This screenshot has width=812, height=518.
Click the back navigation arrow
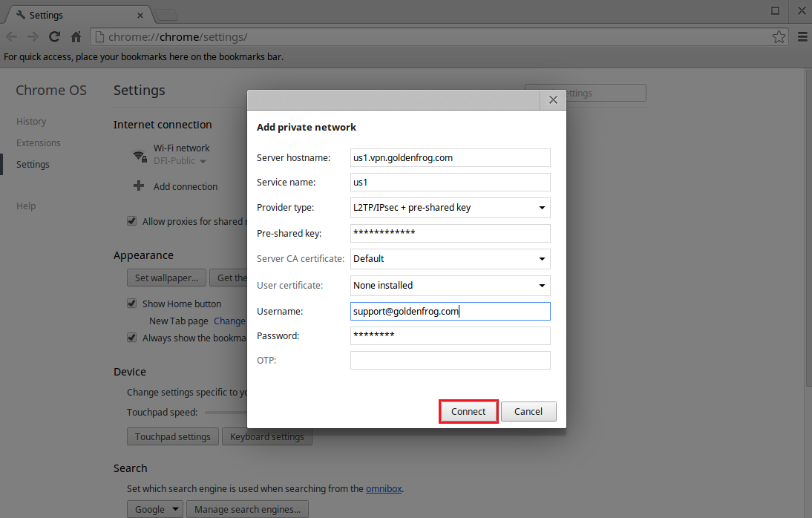point(12,36)
